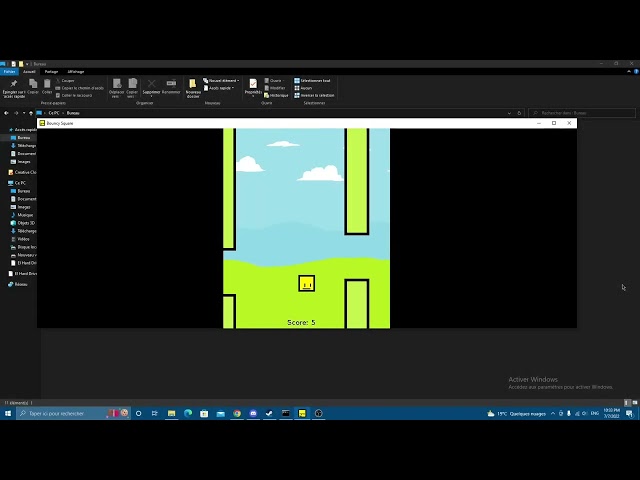Switch to the Accueil ribbon tab
This screenshot has height=480, width=640.
tap(29, 71)
